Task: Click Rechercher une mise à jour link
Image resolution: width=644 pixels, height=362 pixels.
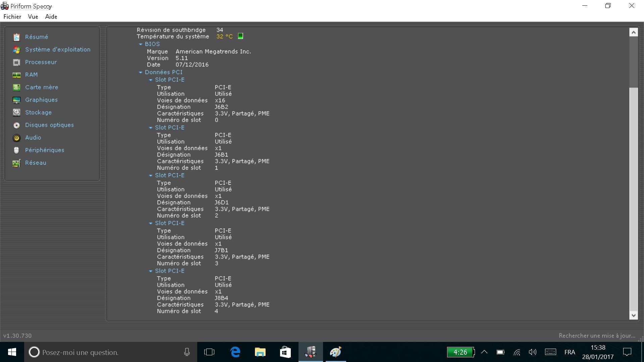Action: click(x=597, y=336)
